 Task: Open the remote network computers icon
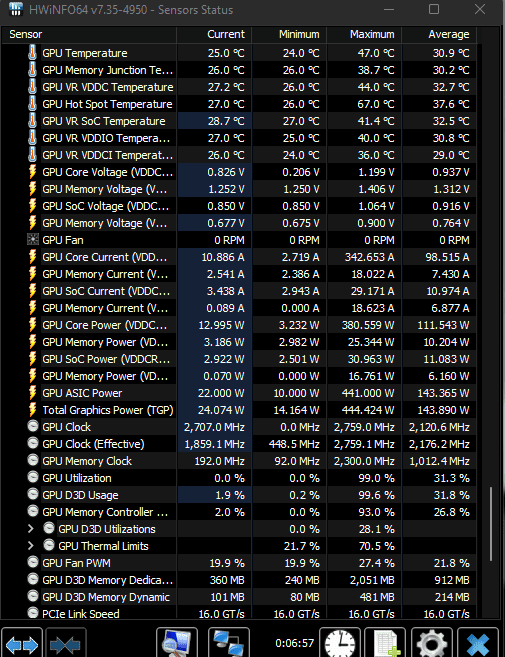click(x=229, y=643)
